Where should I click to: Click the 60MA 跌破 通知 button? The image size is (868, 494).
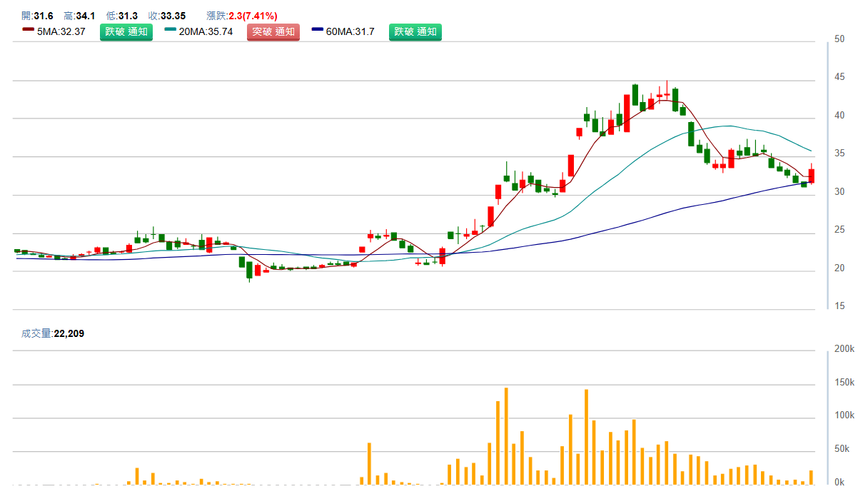(415, 32)
